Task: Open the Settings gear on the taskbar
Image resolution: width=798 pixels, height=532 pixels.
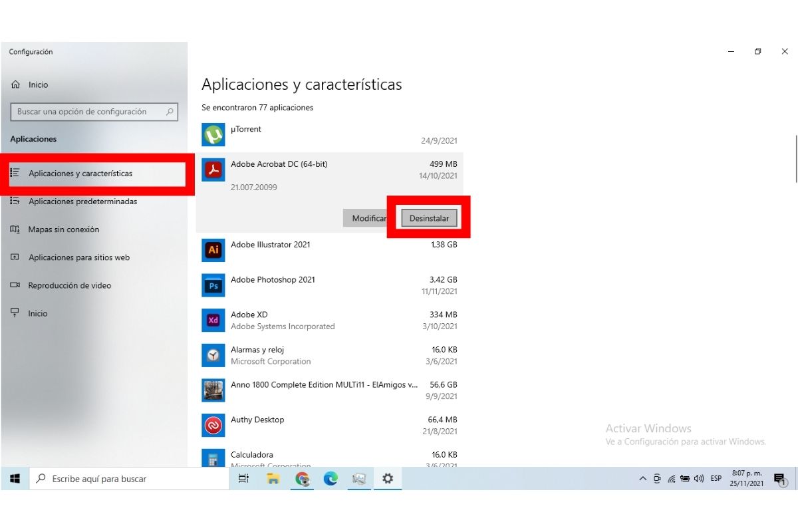Action: point(388,478)
